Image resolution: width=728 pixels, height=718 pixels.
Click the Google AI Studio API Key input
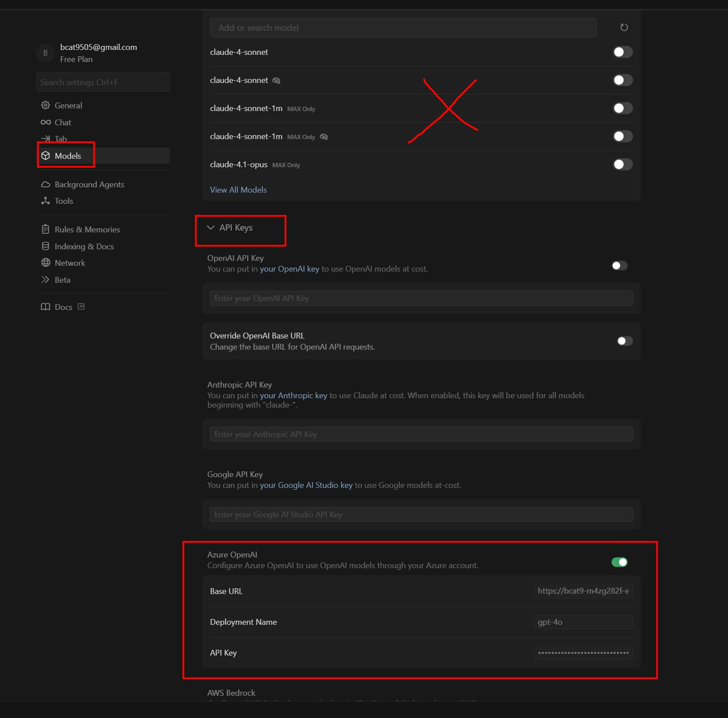421,515
